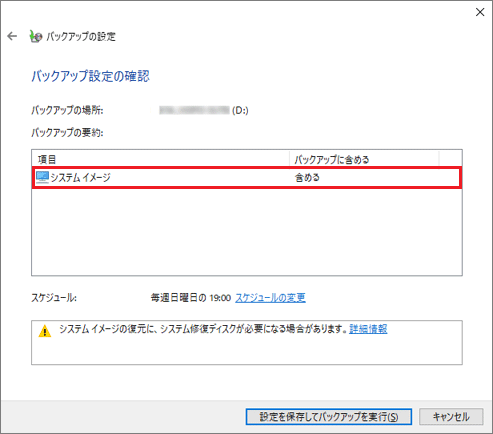Click 設定を保存してバックアップを実行 button
Image resolution: width=493 pixels, height=434 pixels.
coord(329,417)
